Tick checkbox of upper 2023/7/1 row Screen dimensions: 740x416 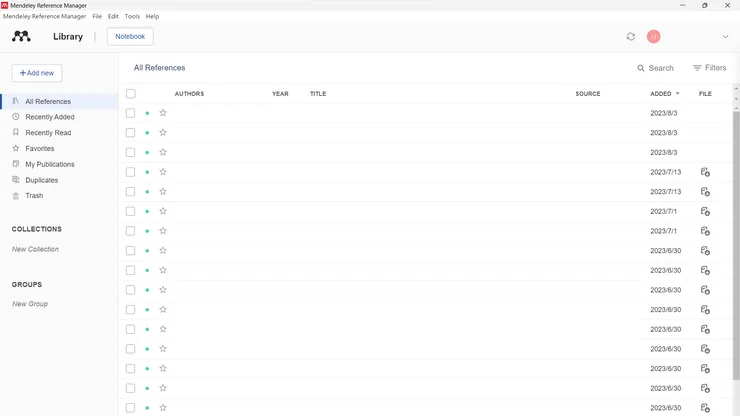pyautogui.click(x=131, y=211)
